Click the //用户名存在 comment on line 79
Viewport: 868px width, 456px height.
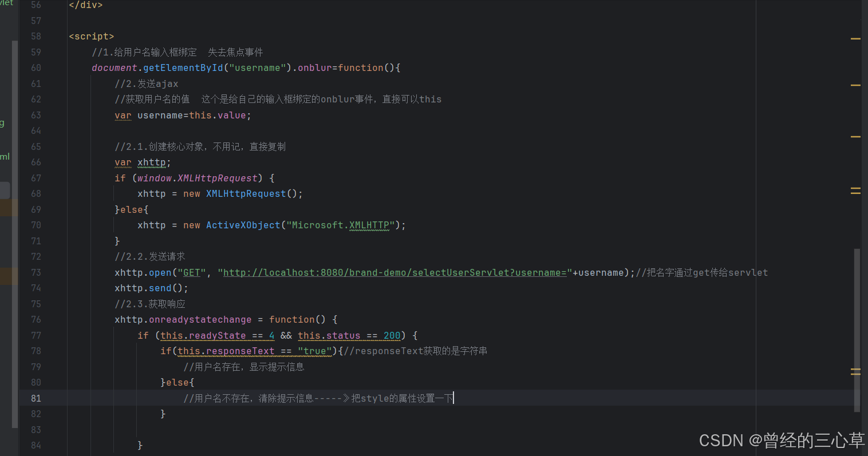pyautogui.click(x=244, y=367)
